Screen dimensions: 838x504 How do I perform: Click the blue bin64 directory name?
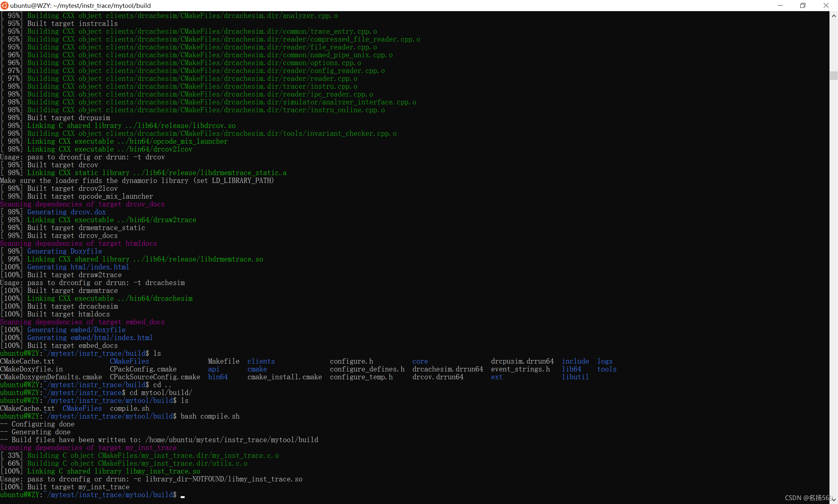click(x=218, y=377)
